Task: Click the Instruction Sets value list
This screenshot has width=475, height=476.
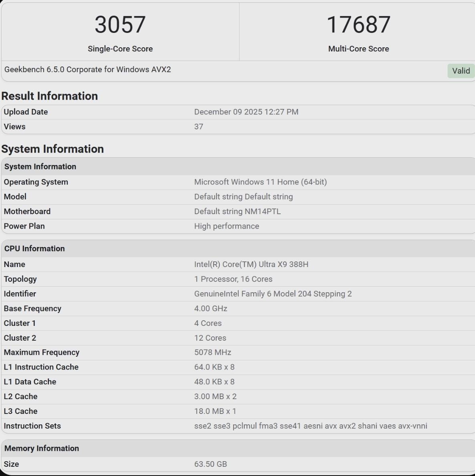Action: [310, 426]
